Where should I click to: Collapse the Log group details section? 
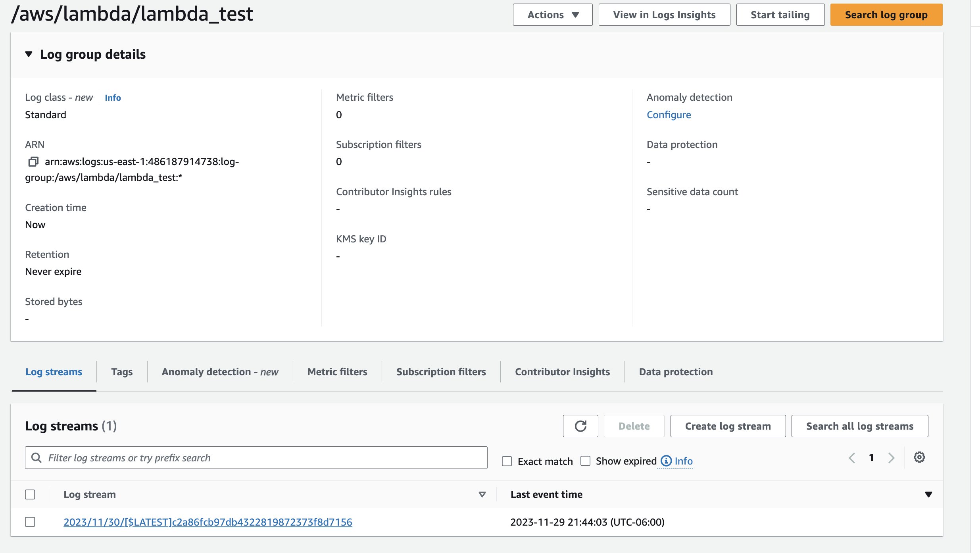click(29, 54)
